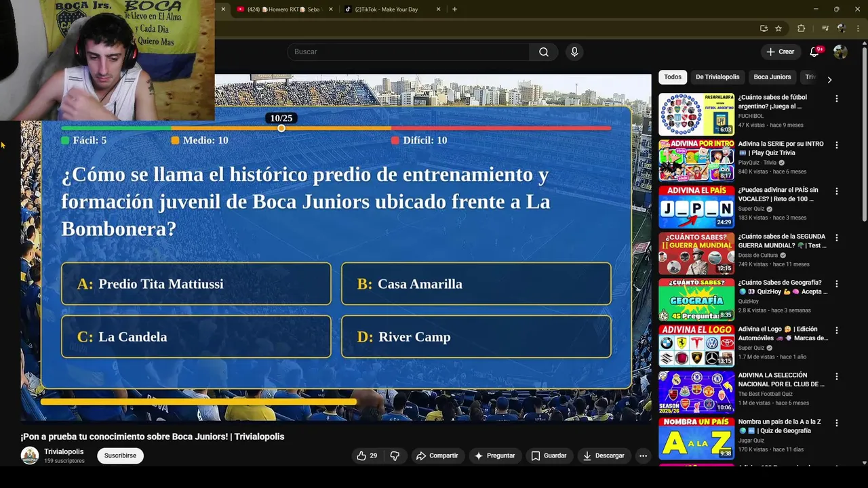Like the video with thumbs up

coord(367,455)
